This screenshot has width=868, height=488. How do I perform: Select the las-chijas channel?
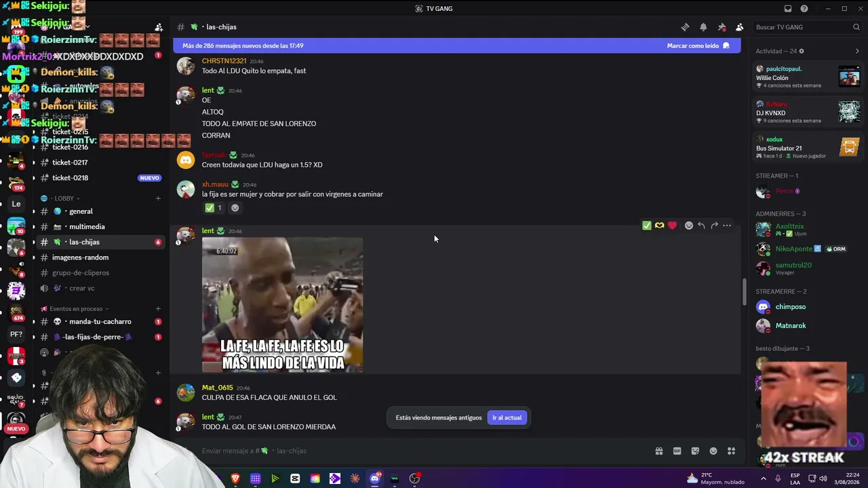pos(100,242)
